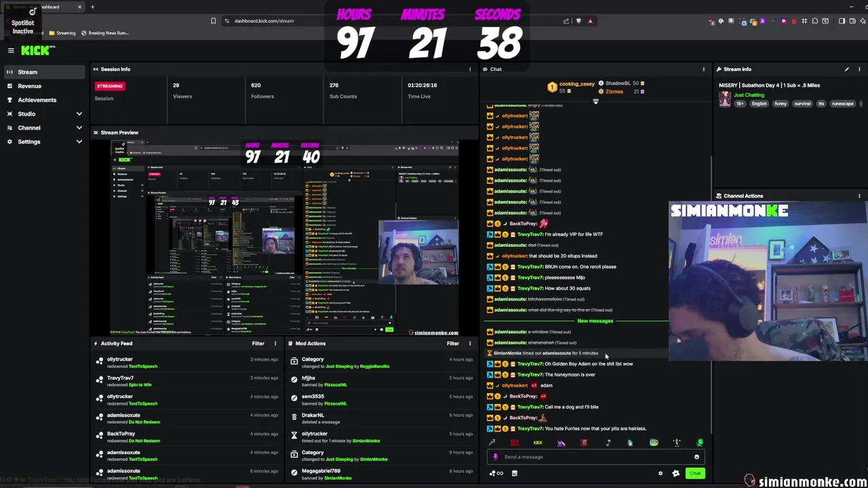Click cooking_casey on the chat leaderboard
The width and height of the screenshot is (868, 488).
tap(576, 84)
